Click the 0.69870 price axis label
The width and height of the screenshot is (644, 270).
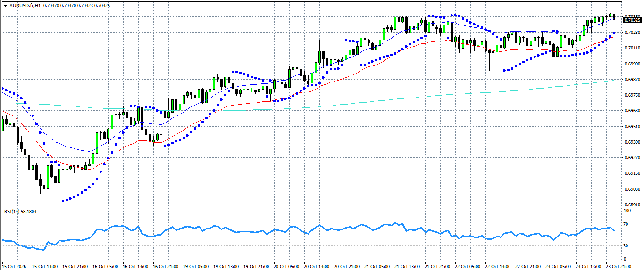click(x=632, y=79)
